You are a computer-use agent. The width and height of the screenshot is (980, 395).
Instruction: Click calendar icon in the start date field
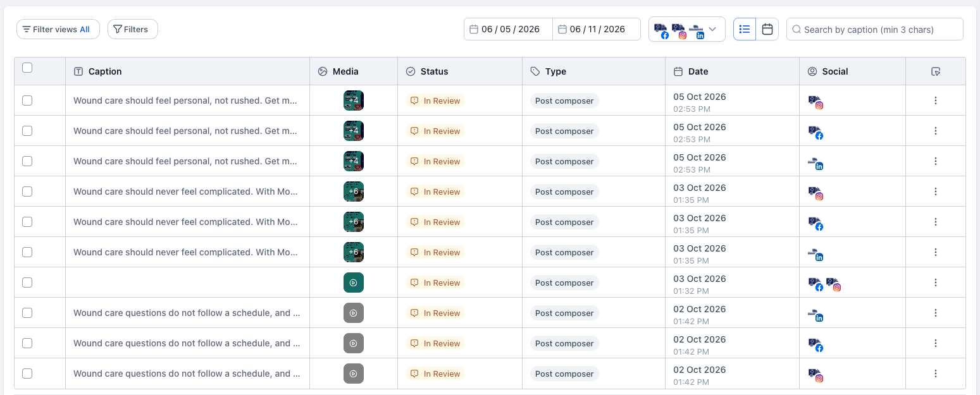tap(474, 29)
